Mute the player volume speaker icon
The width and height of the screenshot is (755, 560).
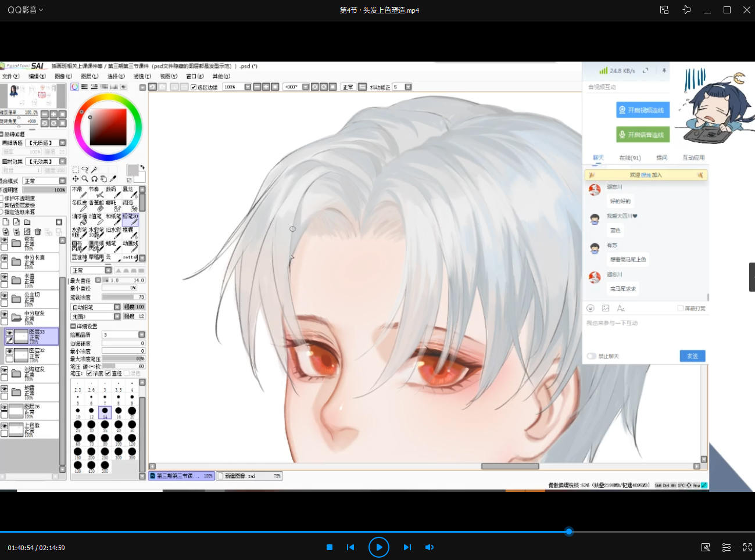430,547
